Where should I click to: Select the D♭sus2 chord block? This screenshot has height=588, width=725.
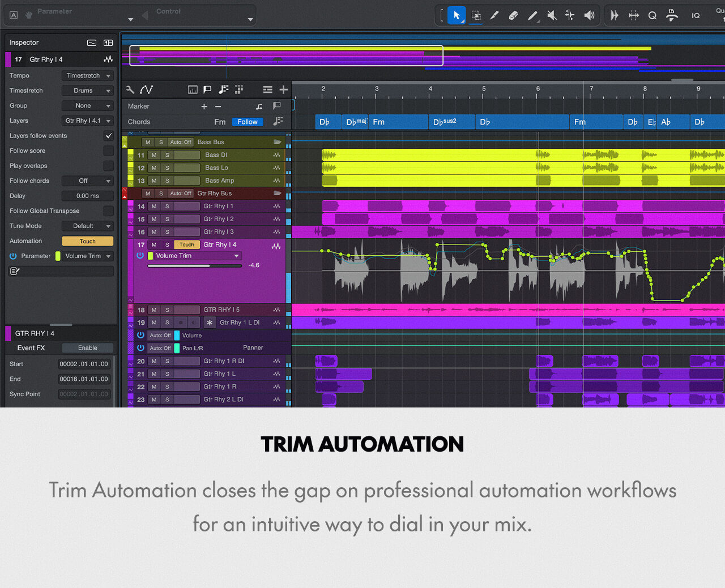tap(452, 122)
